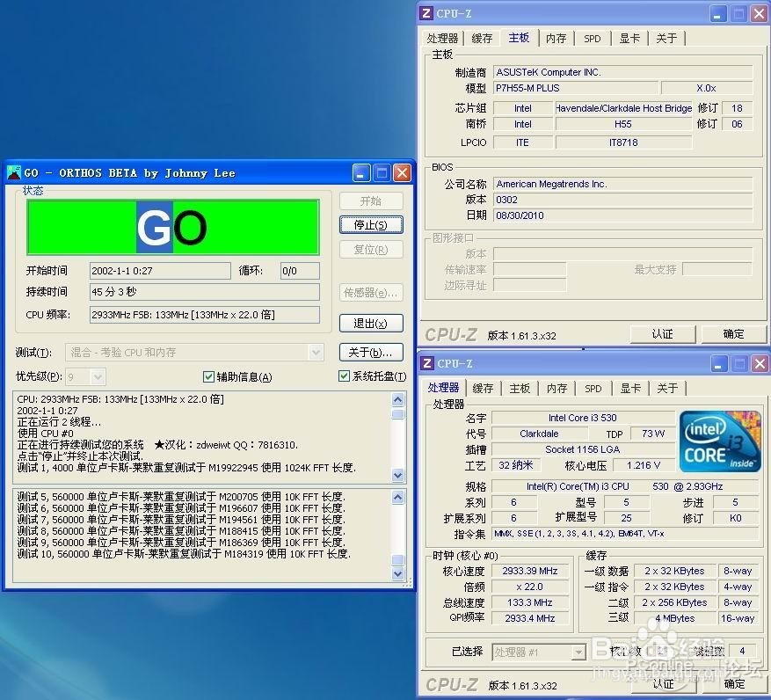Screen dimensions: 771x700
Task: Click lower log scrollbar down arrow
Action: tap(398, 573)
